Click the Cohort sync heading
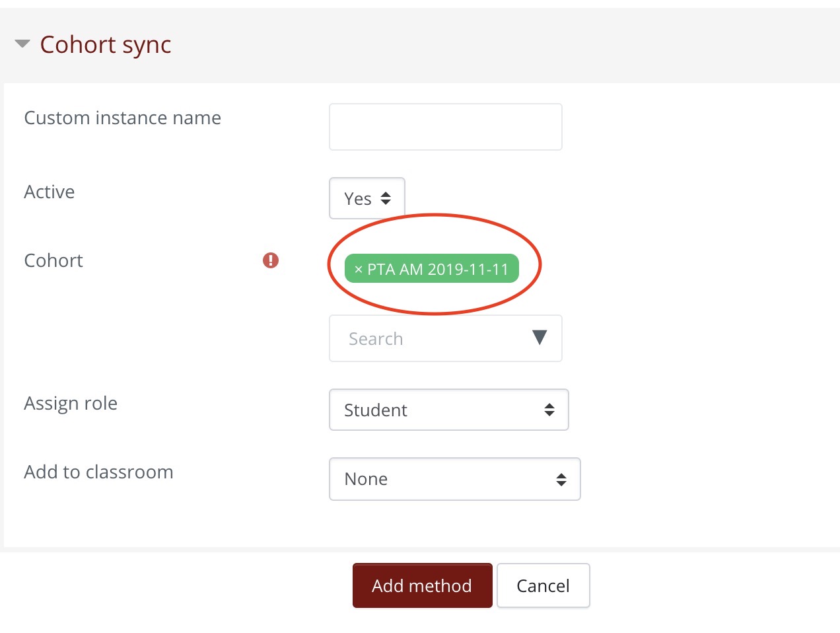The image size is (840, 633). [x=105, y=44]
